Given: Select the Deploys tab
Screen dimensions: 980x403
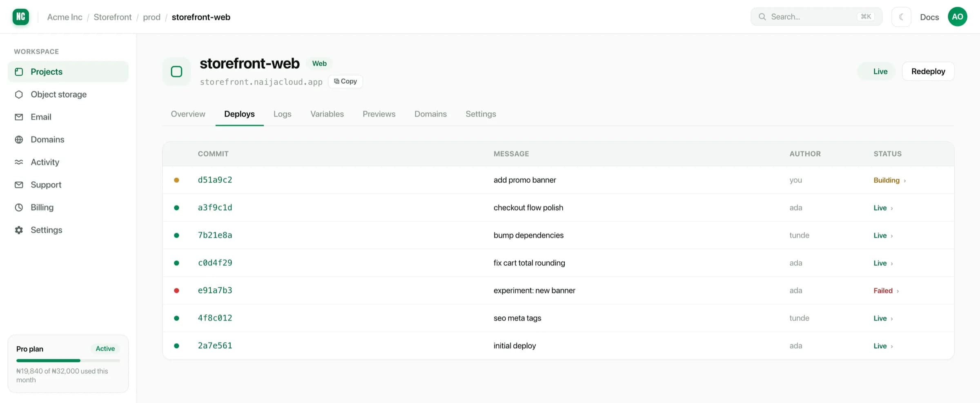Looking at the screenshot, I should click(239, 114).
